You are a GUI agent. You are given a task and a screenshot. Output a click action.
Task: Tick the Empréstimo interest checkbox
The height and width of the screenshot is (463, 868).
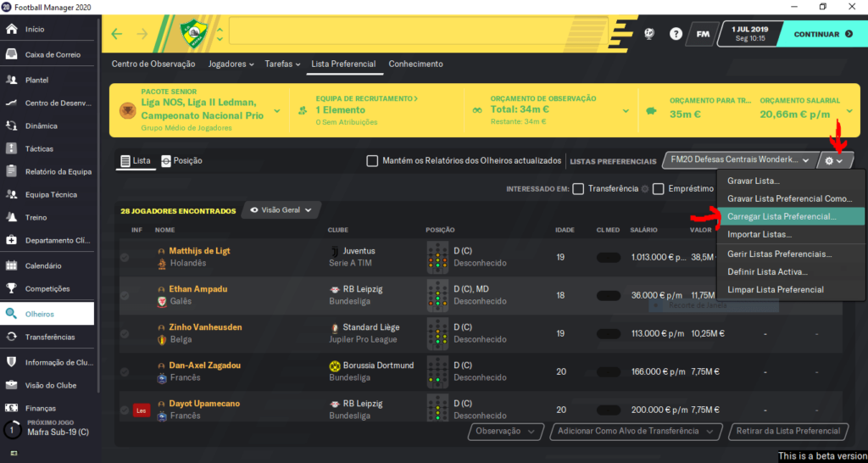pyautogui.click(x=658, y=188)
